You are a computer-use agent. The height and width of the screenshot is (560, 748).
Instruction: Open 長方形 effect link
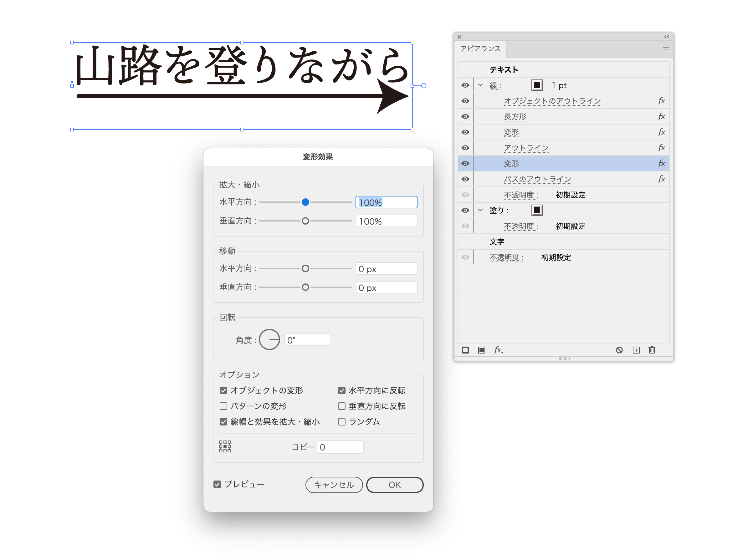tap(515, 117)
